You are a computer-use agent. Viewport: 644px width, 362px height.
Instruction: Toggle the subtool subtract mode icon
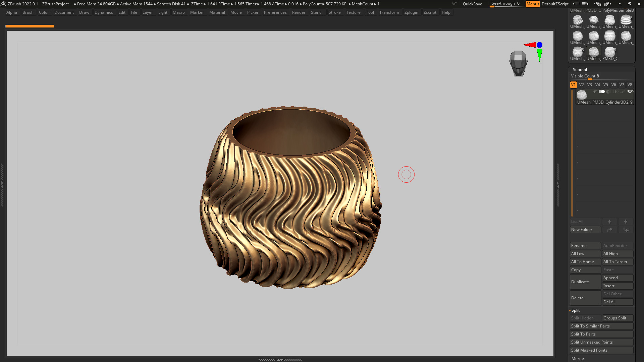pos(609,92)
